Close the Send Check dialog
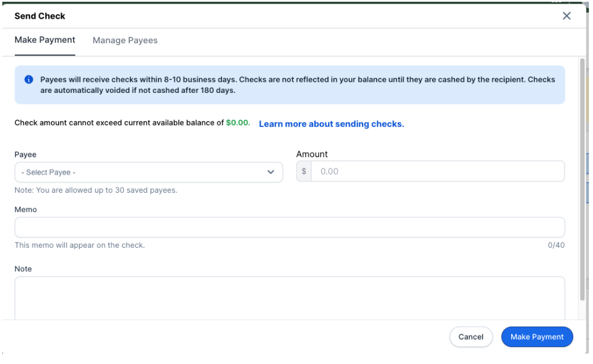 click(566, 16)
